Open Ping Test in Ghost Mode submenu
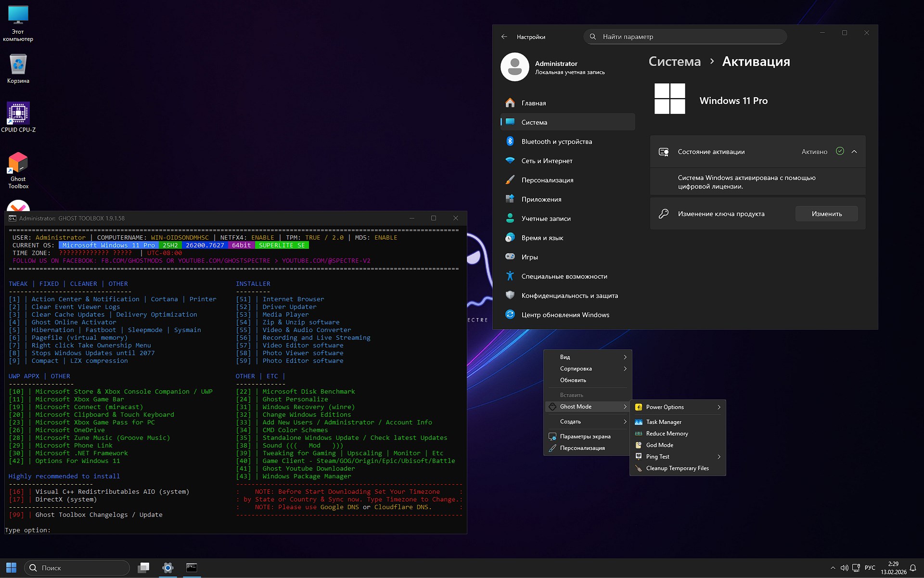The image size is (924, 578). (x=657, y=456)
